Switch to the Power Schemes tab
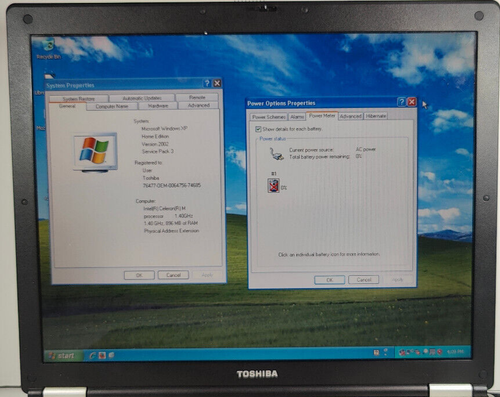 point(269,117)
